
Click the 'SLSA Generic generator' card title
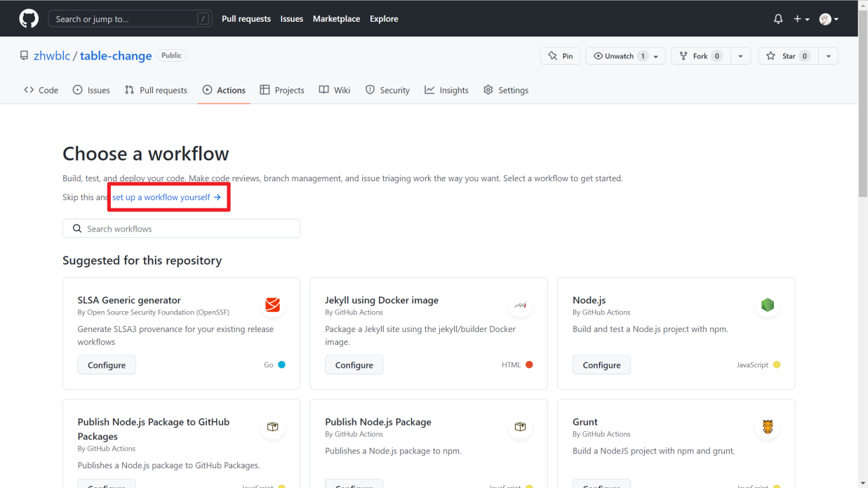[x=129, y=300]
